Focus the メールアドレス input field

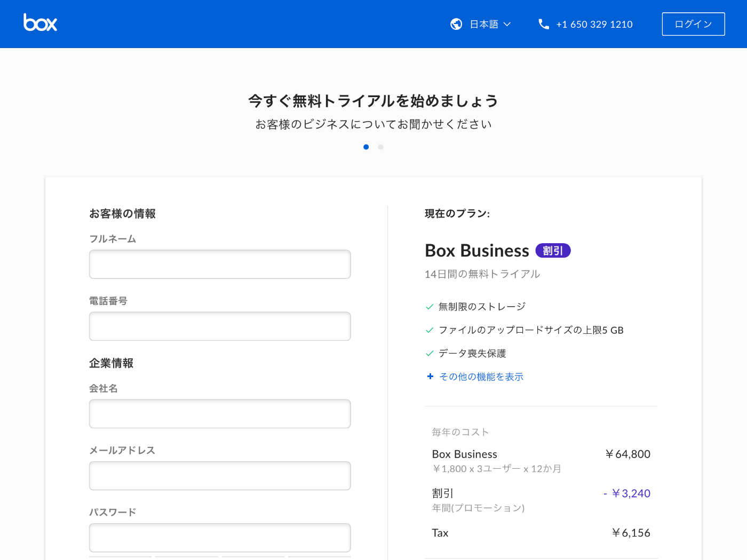click(220, 475)
